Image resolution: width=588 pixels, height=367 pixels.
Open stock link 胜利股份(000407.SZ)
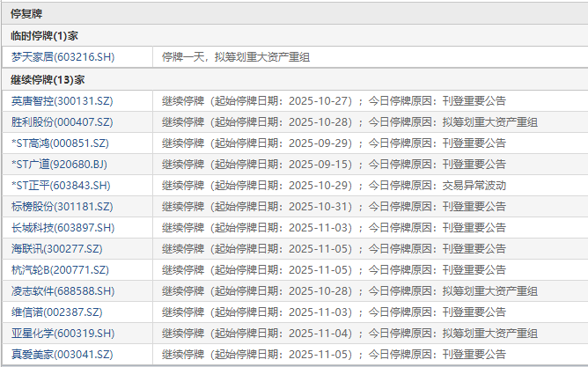click(x=62, y=121)
